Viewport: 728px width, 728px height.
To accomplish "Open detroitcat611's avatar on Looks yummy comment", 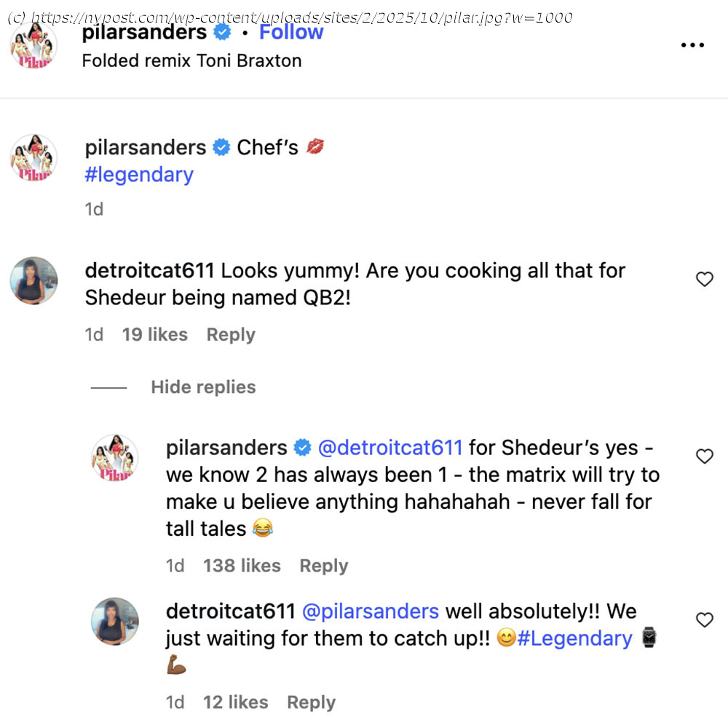I will (x=33, y=280).
